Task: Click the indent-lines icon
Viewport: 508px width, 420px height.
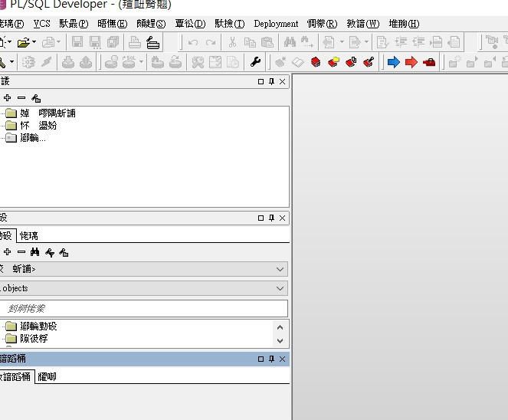Action: (401, 42)
